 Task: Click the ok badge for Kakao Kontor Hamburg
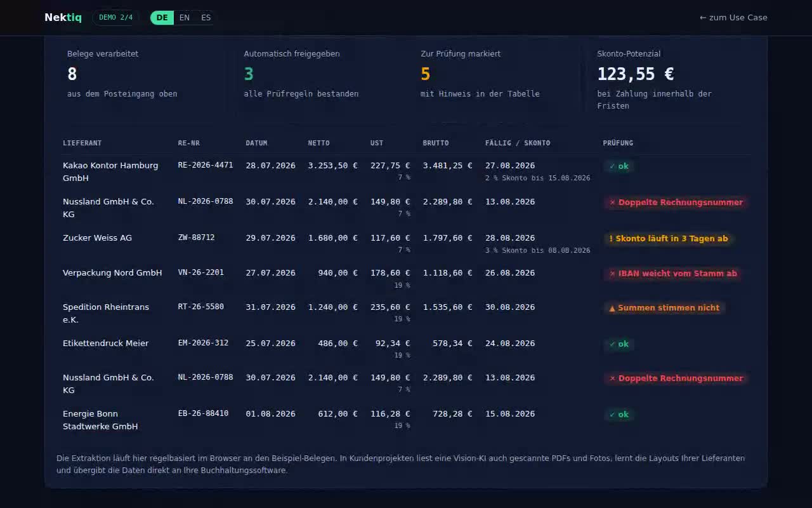[x=619, y=166]
